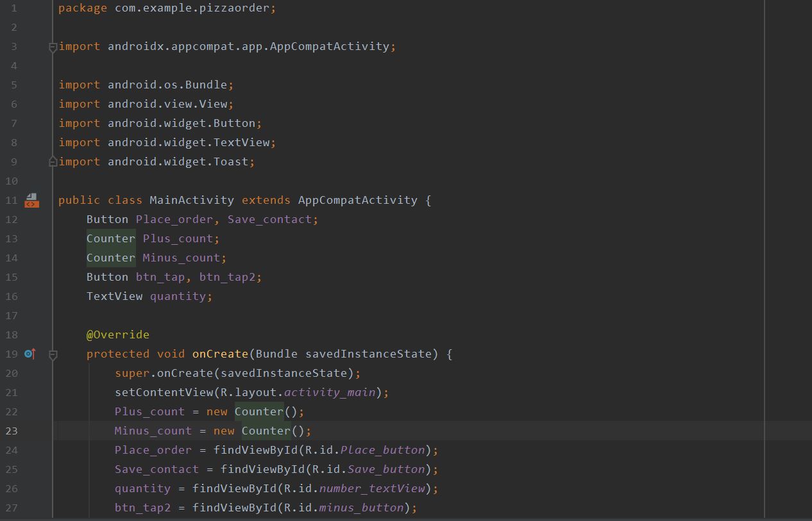This screenshot has height=521, width=812.
Task: Click the Place_button resource id on line 24
Action: (382, 449)
